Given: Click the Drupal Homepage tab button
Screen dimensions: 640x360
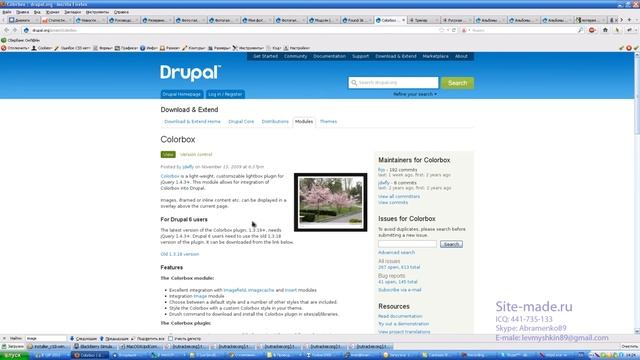Looking at the screenshot, I should coord(182,94).
